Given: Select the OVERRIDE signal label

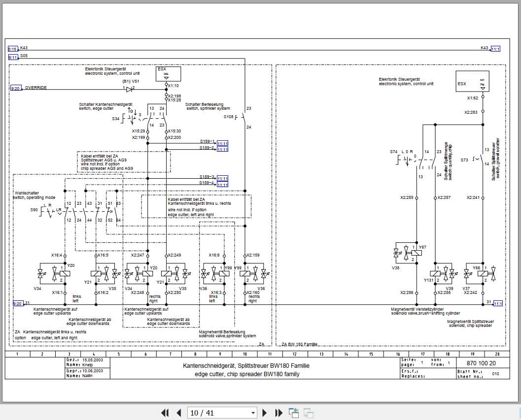Looking at the screenshot, I should (36, 88).
